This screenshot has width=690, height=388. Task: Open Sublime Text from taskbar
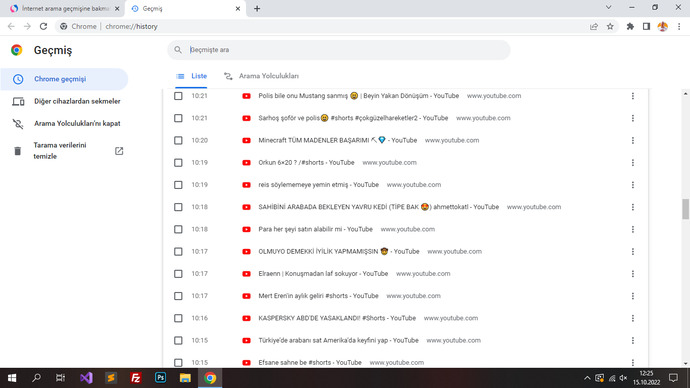pyautogui.click(x=111, y=378)
